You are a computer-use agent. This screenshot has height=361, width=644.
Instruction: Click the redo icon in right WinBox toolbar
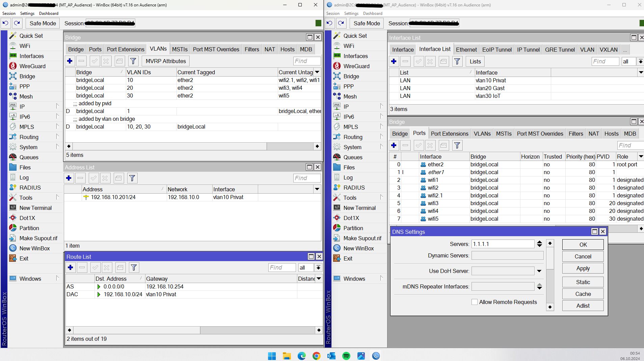(341, 23)
